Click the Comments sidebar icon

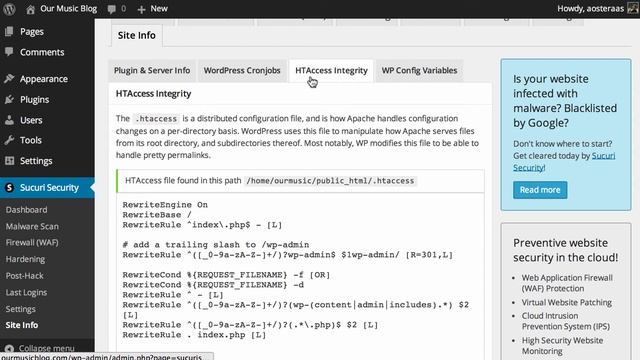[9, 52]
